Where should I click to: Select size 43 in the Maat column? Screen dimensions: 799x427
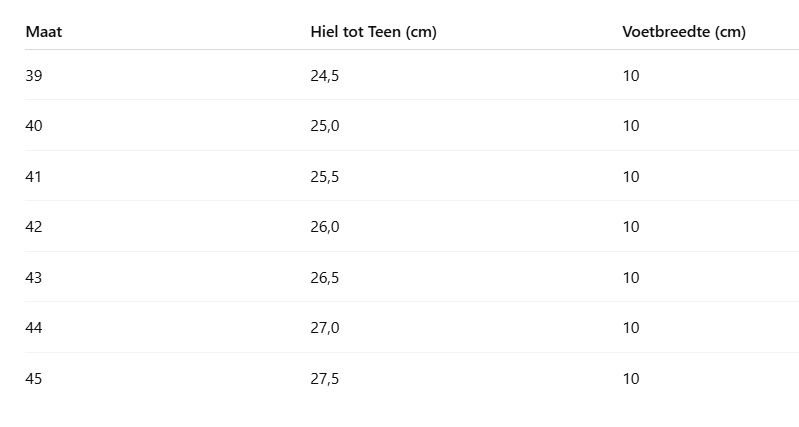tap(34, 278)
